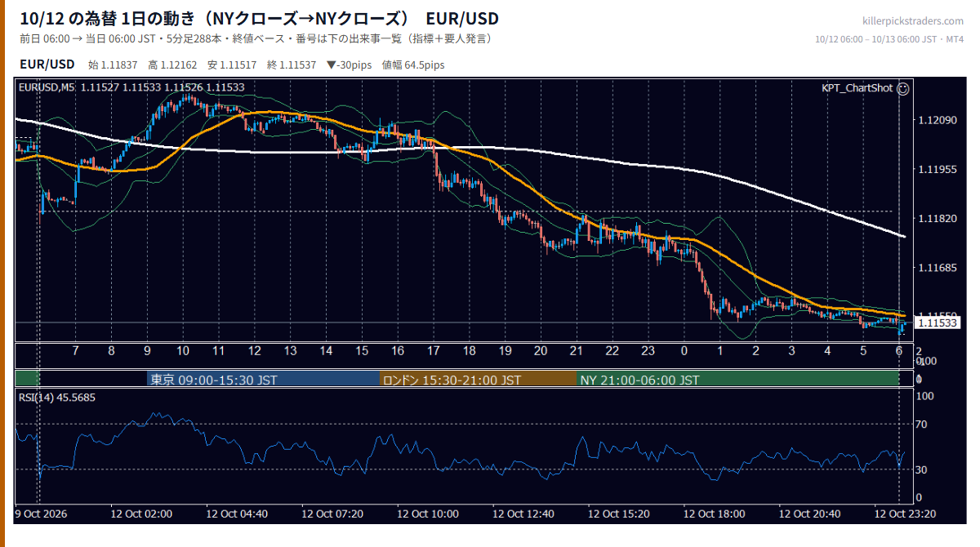The height and width of the screenshot is (547, 980).
Task: Click the 12 Oct 07:20 time label
Action: point(332,514)
